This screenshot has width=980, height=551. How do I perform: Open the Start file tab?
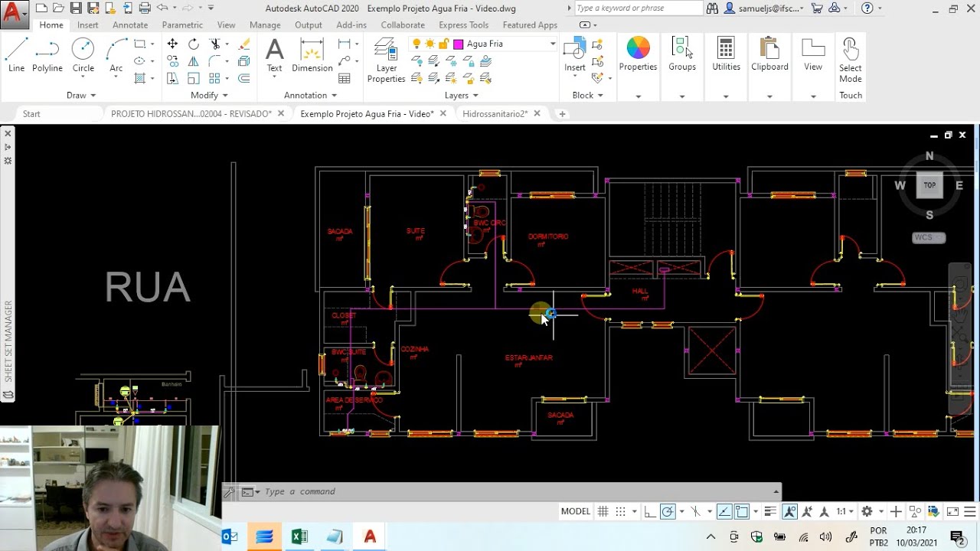tap(31, 113)
